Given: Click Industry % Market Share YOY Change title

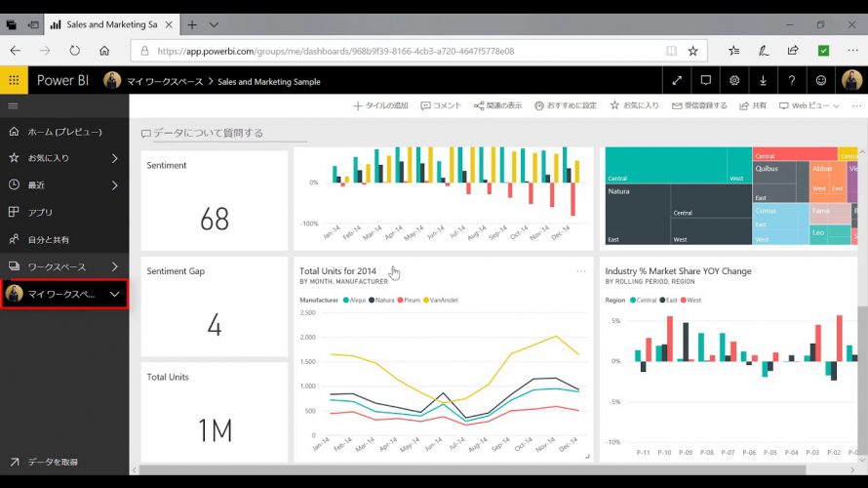Looking at the screenshot, I should tap(678, 271).
